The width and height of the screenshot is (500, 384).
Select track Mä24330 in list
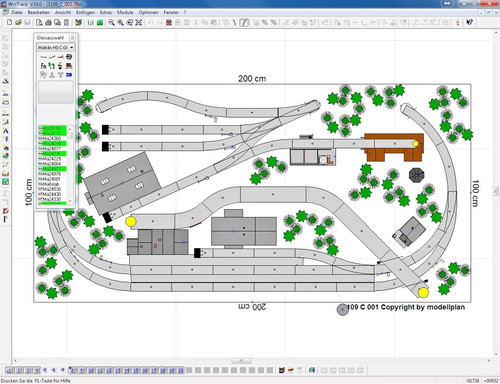pos(52,199)
